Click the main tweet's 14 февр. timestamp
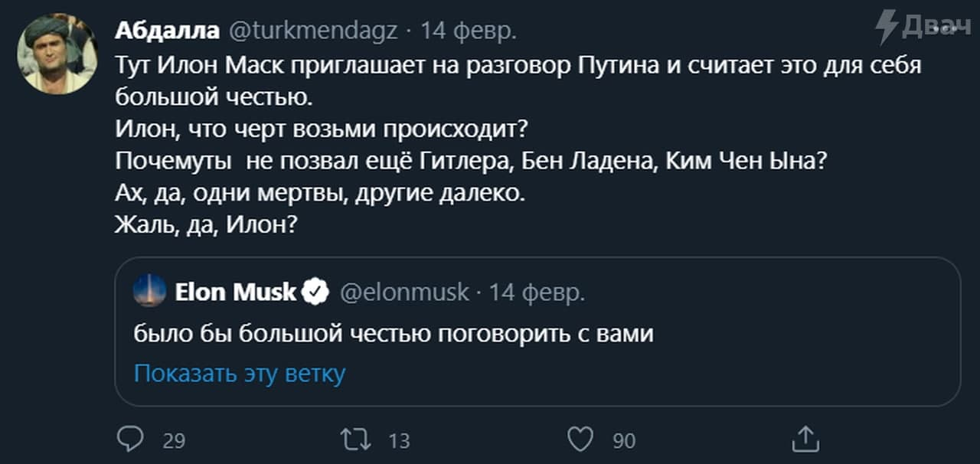The height and width of the screenshot is (464, 980). click(469, 31)
